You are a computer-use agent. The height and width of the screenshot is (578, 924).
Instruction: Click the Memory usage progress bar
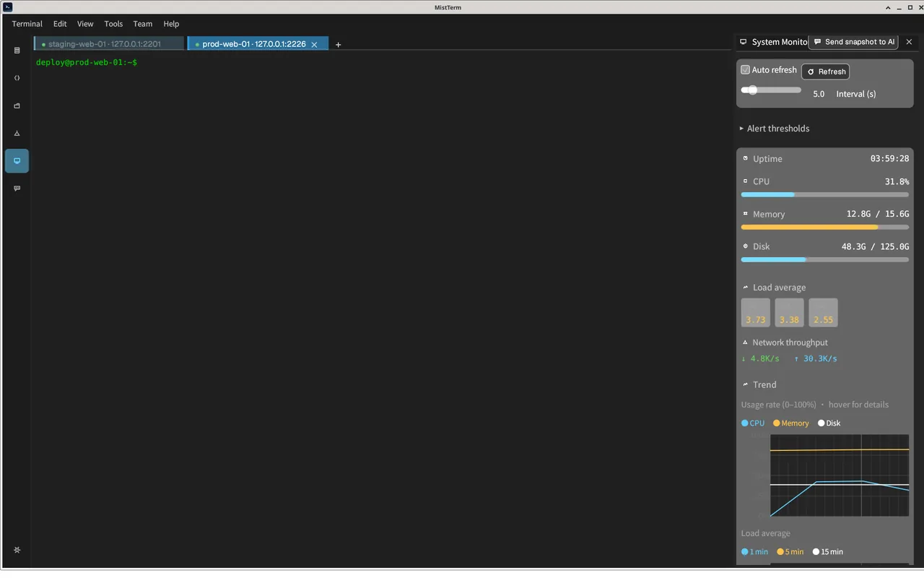[x=825, y=227]
